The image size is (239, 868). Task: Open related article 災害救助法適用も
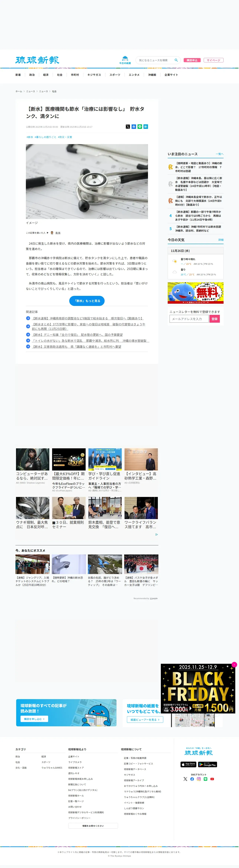pyautogui.click(x=77, y=346)
